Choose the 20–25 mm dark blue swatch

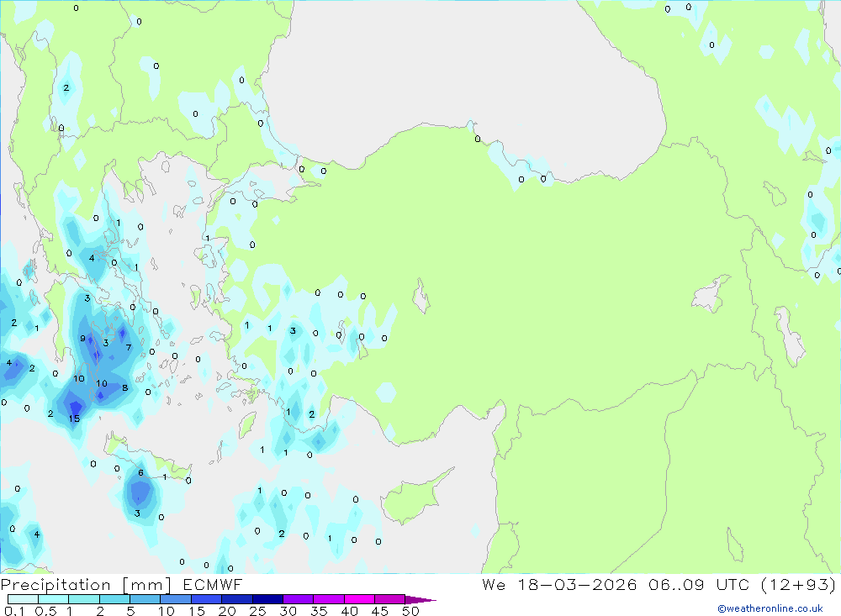[x=237, y=599]
